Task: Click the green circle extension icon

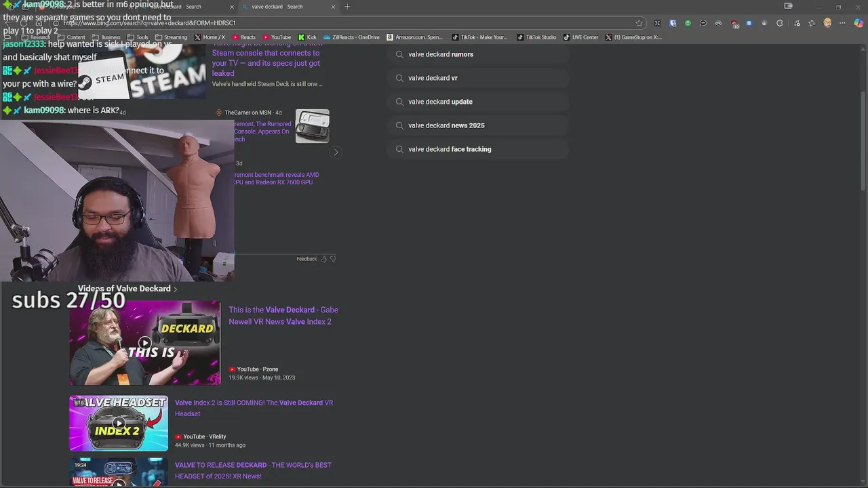Action: pos(688,23)
